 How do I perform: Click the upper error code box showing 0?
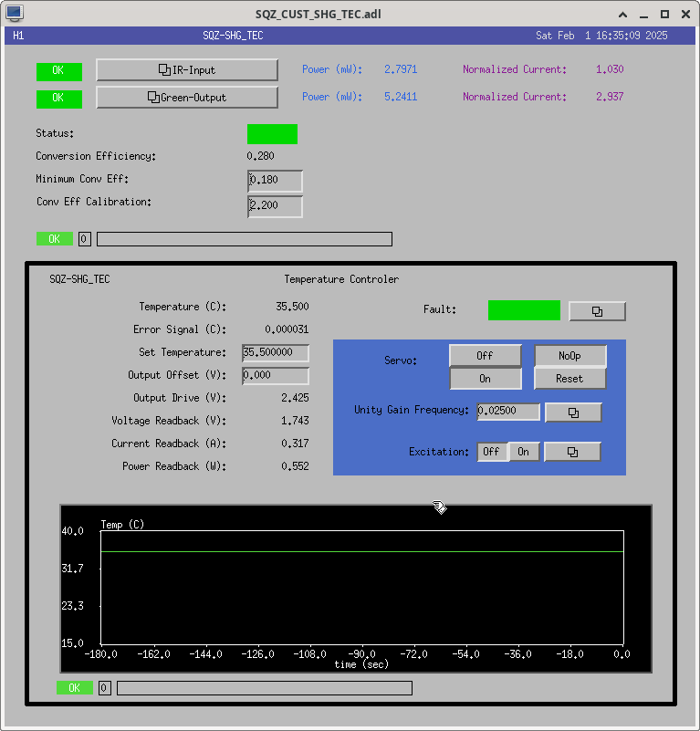click(84, 239)
